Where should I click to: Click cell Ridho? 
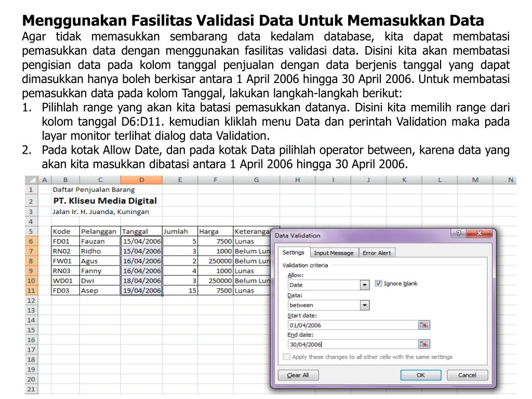tap(100, 251)
